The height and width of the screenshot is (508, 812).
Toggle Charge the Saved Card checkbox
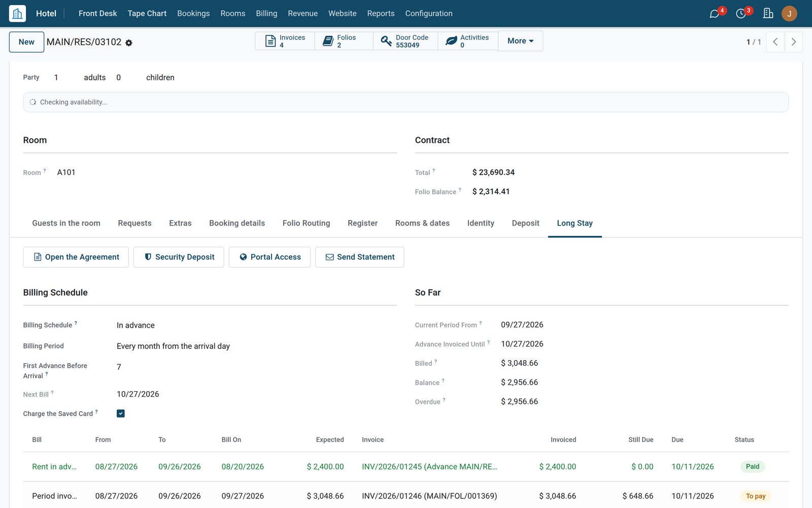pyautogui.click(x=121, y=414)
